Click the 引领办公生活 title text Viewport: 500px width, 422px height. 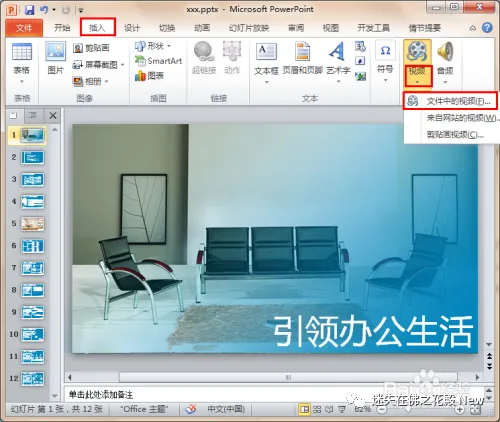click(x=373, y=332)
